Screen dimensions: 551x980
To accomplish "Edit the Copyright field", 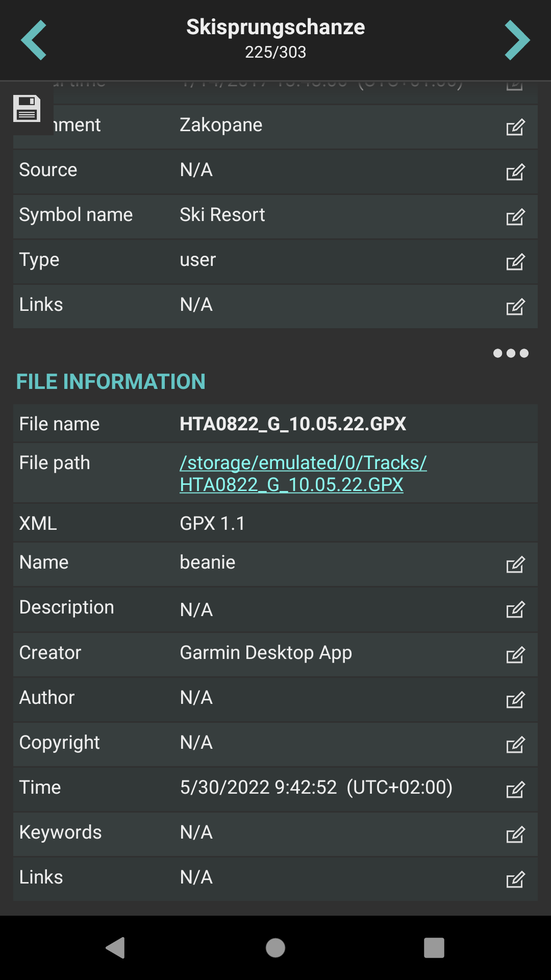I will pyautogui.click(x=515, y=745).
